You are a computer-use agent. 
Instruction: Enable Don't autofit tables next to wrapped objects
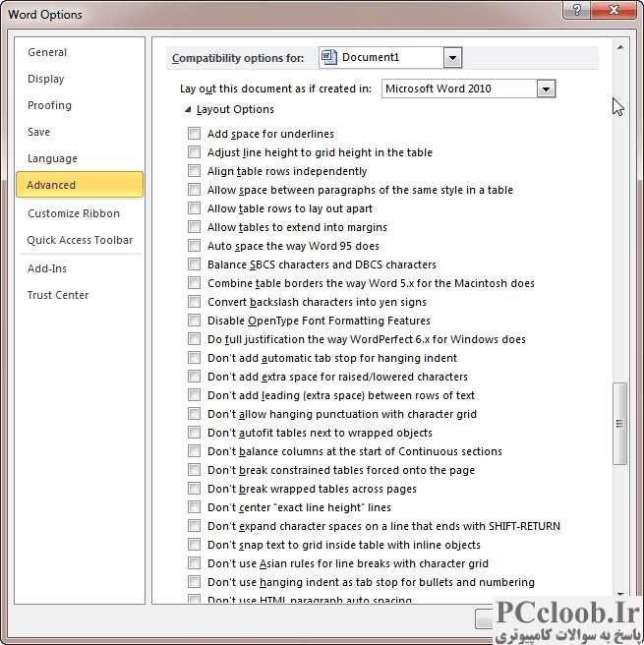tap(194, 432)
